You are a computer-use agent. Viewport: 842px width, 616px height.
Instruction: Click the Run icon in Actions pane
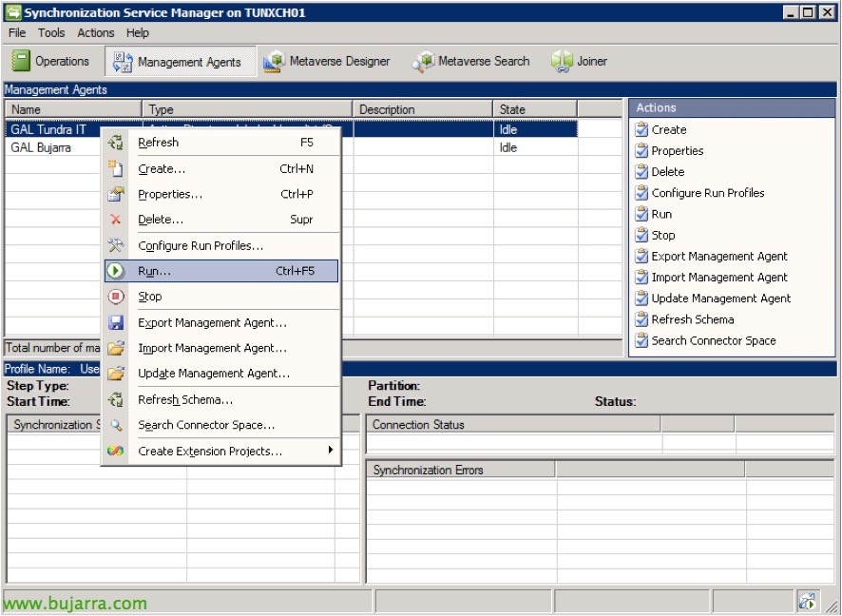click(x=641, y=214)
